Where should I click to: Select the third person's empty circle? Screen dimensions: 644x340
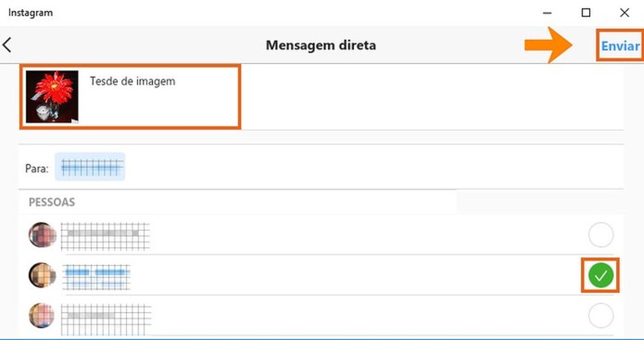point(601,316)
